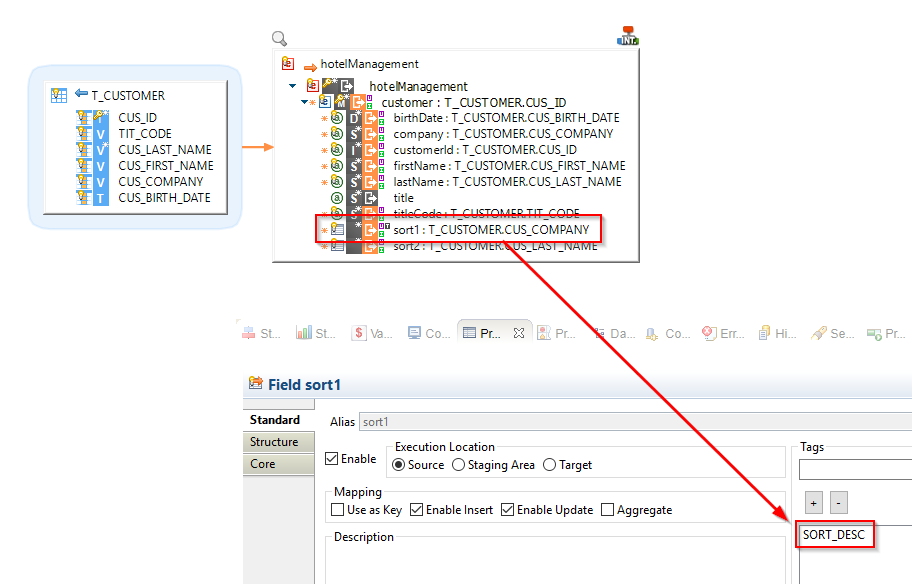Uncheck the Enable checkbox
The image size is (913, 584).
pos(333,459)
